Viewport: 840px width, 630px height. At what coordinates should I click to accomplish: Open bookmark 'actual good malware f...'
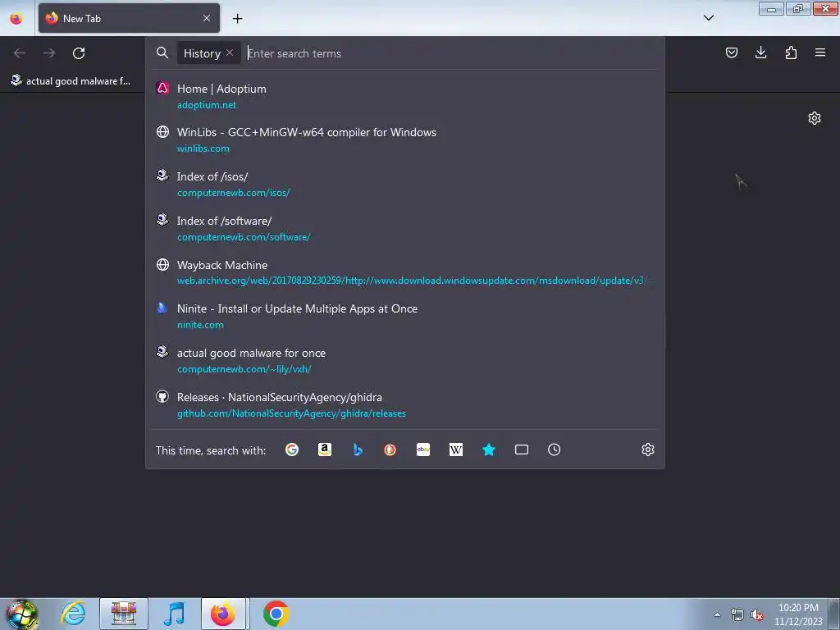tap(71, 81)
